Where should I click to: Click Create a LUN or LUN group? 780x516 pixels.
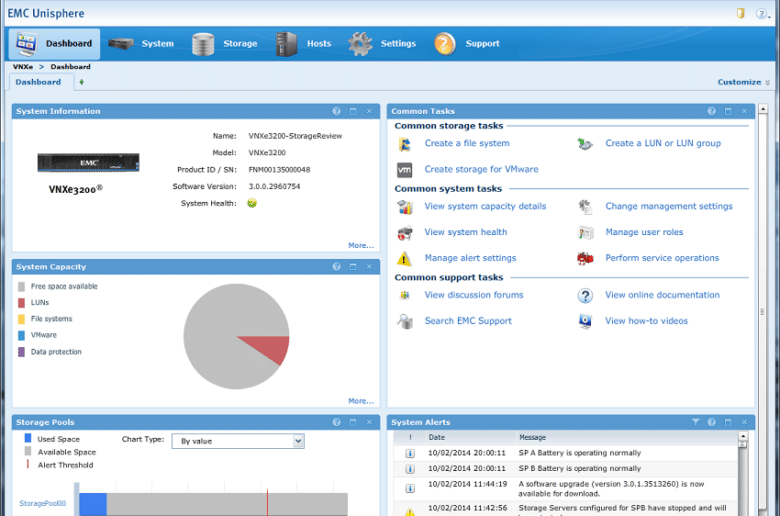(x=663, y=143)
